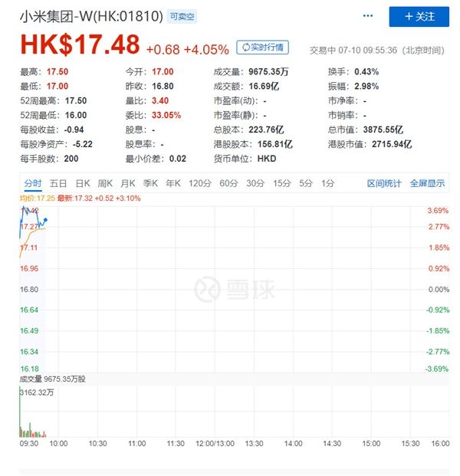Click the 昨收 value 16.80

[x=163, y=86]
